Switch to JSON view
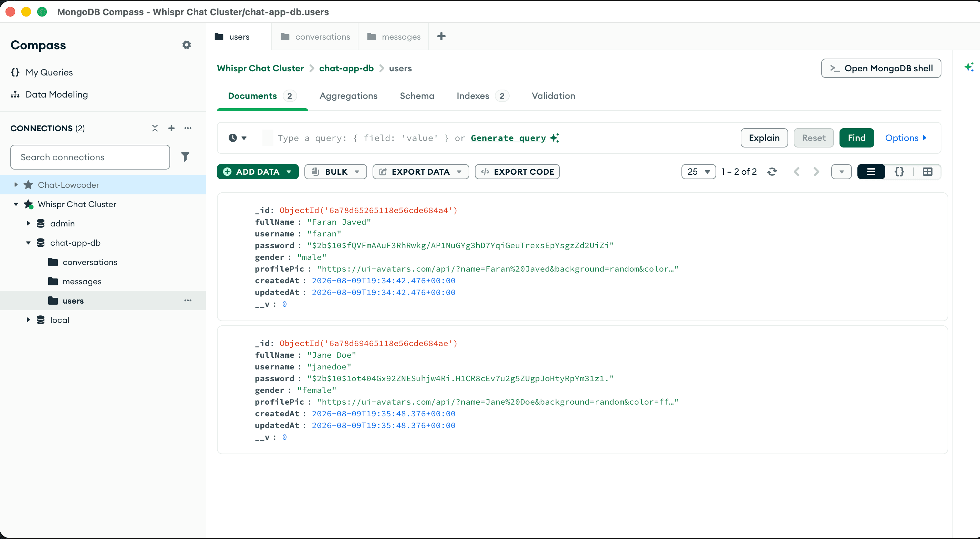The width and height of the screenshot is (980, 539). click(x=899, y=172)
